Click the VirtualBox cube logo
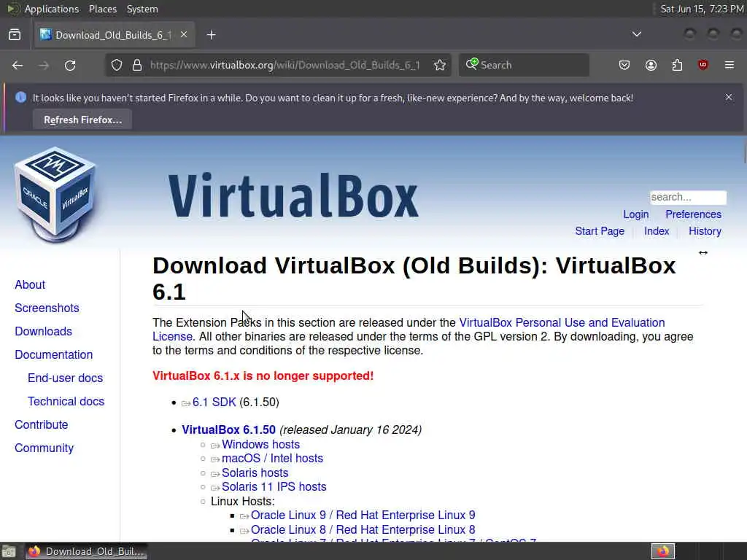 click(55, 194)
